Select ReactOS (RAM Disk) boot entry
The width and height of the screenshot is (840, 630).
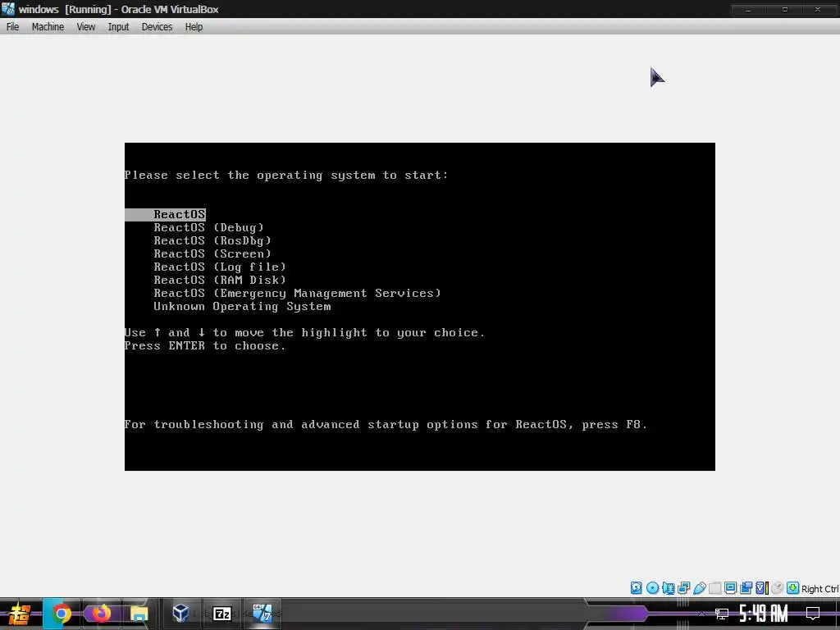pyautogui.click(x=220, y=281)
